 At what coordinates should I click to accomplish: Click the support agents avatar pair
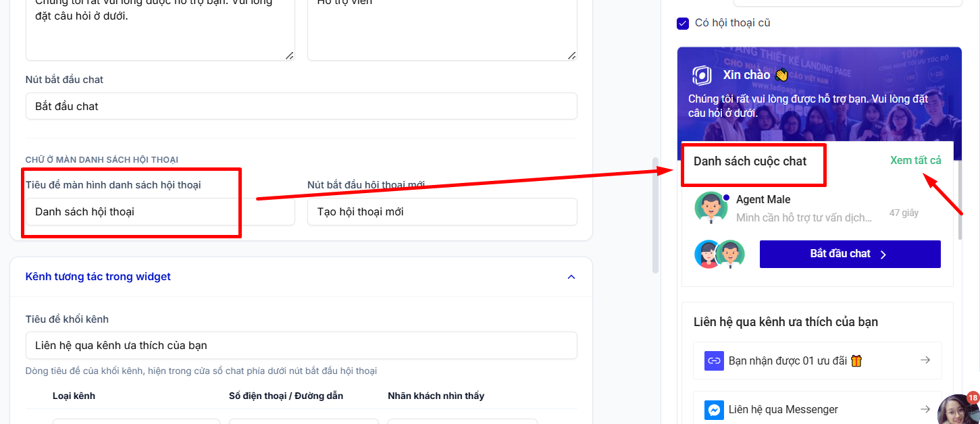point(719,254)
